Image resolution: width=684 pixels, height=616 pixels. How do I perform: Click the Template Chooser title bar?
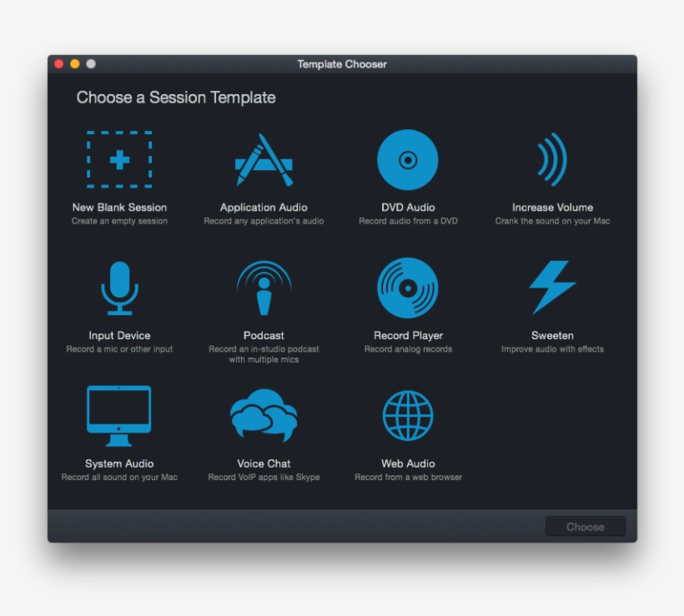tap(342, 63)
